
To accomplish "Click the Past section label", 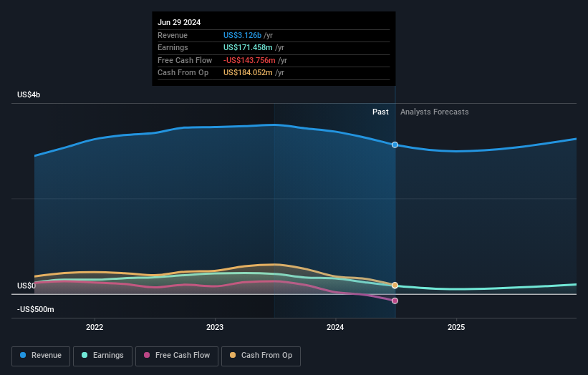I will (x=380, y=112).
